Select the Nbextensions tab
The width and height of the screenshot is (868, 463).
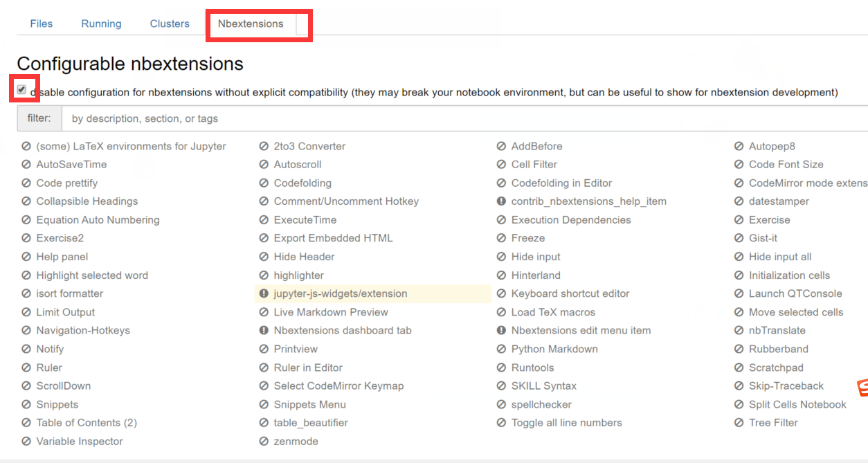[251, 24]
